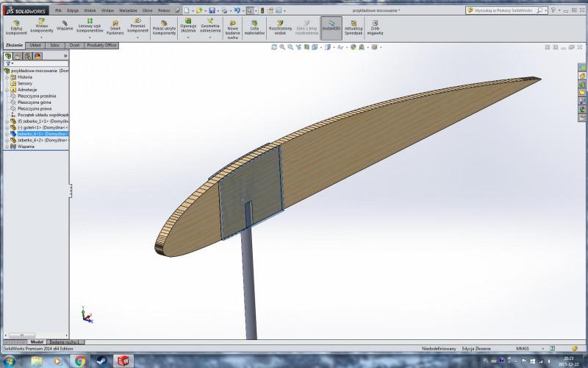588x368 pixels.
Task: Expand the feature manager panel chevron
Action: (65, 55)
